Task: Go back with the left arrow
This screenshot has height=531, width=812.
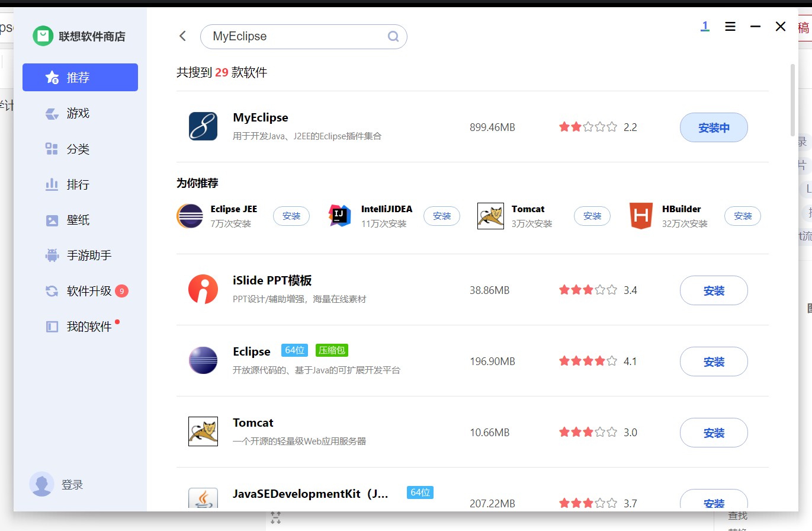Action: tap(182, 36)
